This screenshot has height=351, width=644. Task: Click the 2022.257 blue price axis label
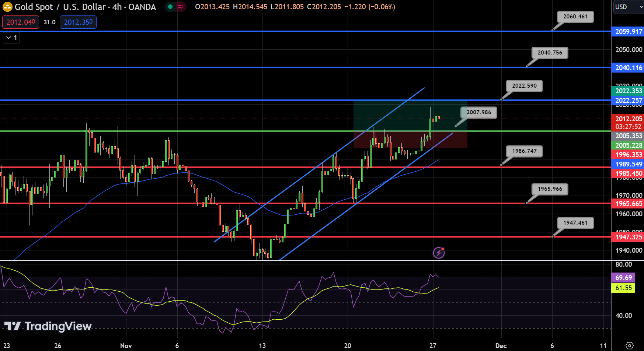point(628,101)
